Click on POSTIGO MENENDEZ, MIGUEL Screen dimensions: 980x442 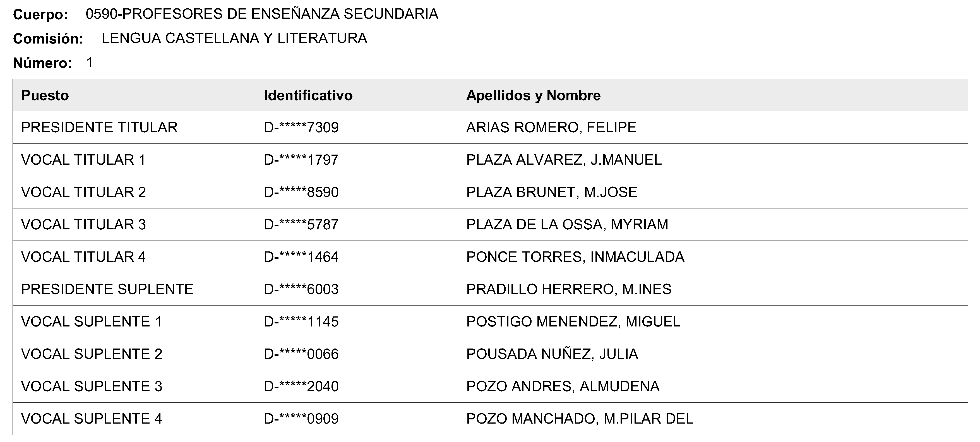pyautogui.click(x=573, y=321)
